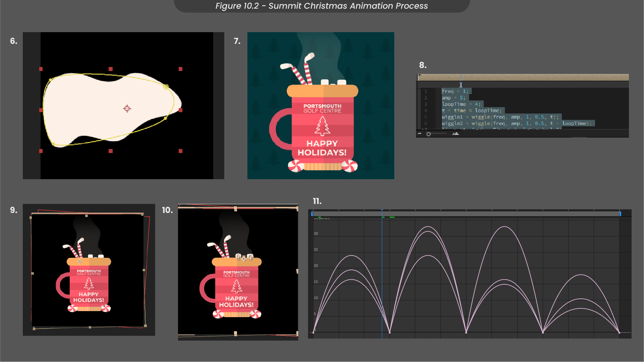644x362 pixels.
Task: Click the work area start handle in the graph editor
Action: (312, 214)
